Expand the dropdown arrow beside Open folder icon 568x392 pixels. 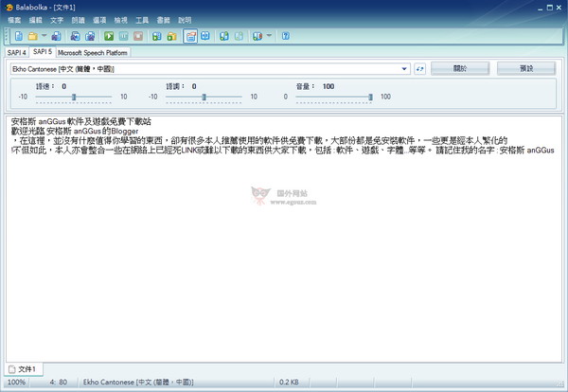click(44, 35)
